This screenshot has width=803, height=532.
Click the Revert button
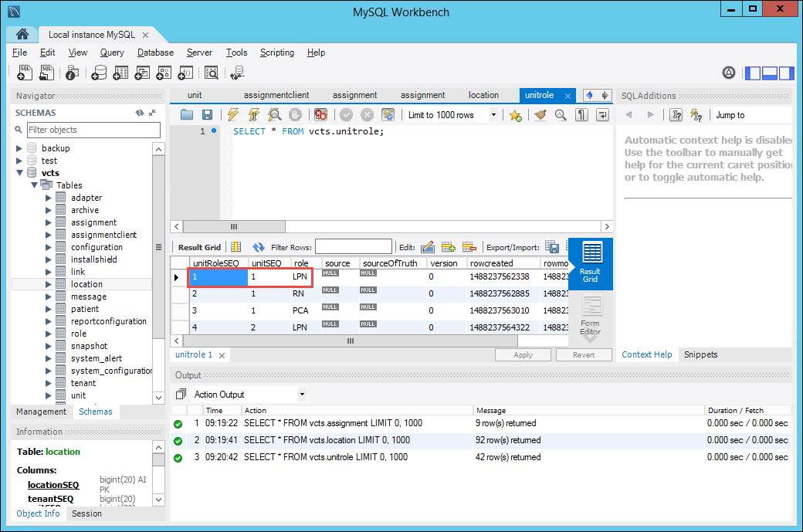(x=584, y=355)
